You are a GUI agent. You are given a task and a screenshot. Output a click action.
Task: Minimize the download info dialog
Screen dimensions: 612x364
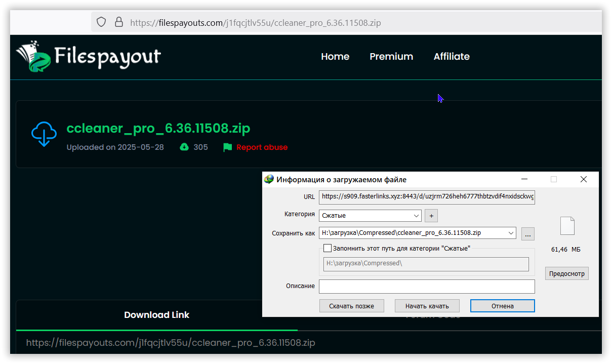[x=524, y=179]
